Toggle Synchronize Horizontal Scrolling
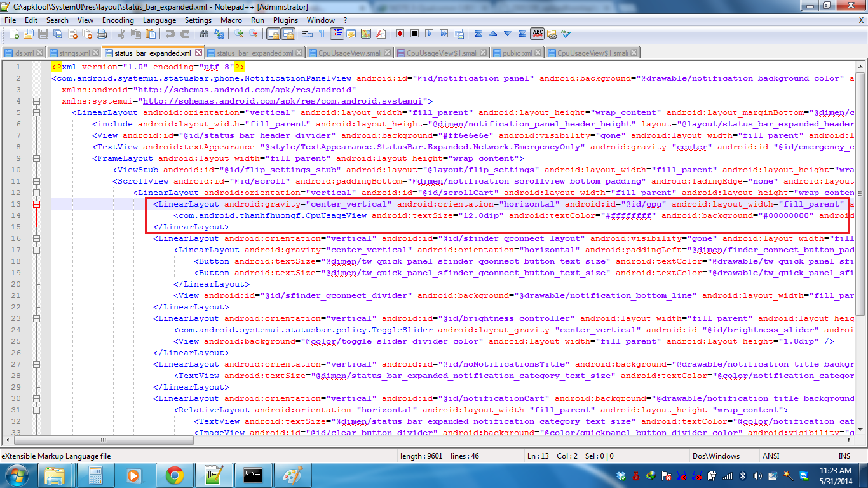 coord(288,34)
